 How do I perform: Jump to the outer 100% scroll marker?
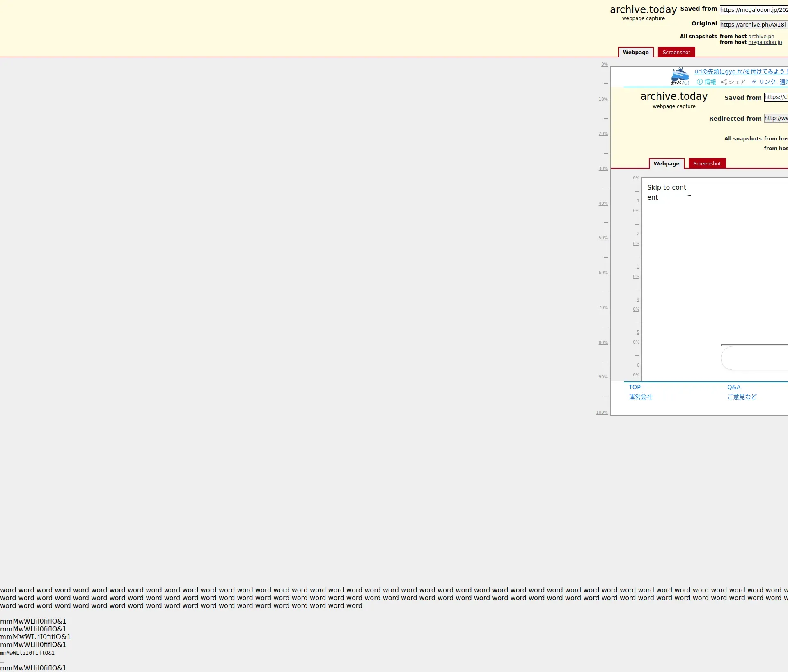[x=602, y=412]
